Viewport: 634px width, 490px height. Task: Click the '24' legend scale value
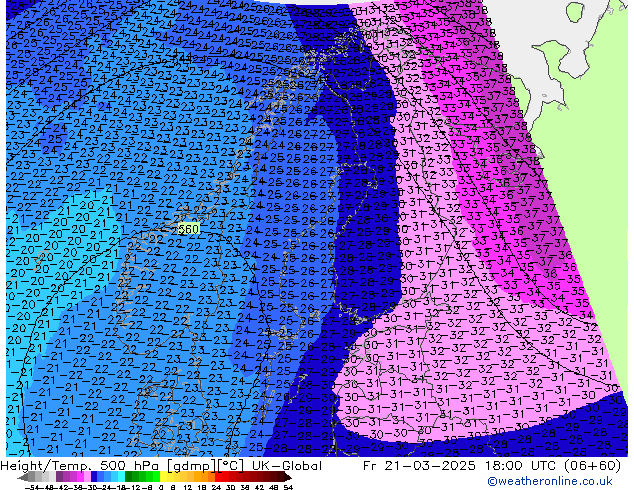pyautogui.click(x=217, y=488)
